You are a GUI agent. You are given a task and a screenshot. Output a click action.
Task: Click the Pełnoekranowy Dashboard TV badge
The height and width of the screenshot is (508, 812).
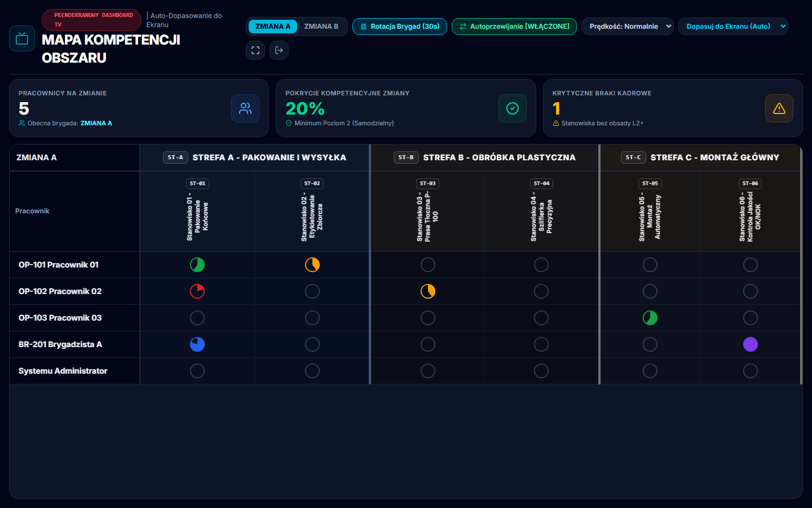tap(92, 20)
